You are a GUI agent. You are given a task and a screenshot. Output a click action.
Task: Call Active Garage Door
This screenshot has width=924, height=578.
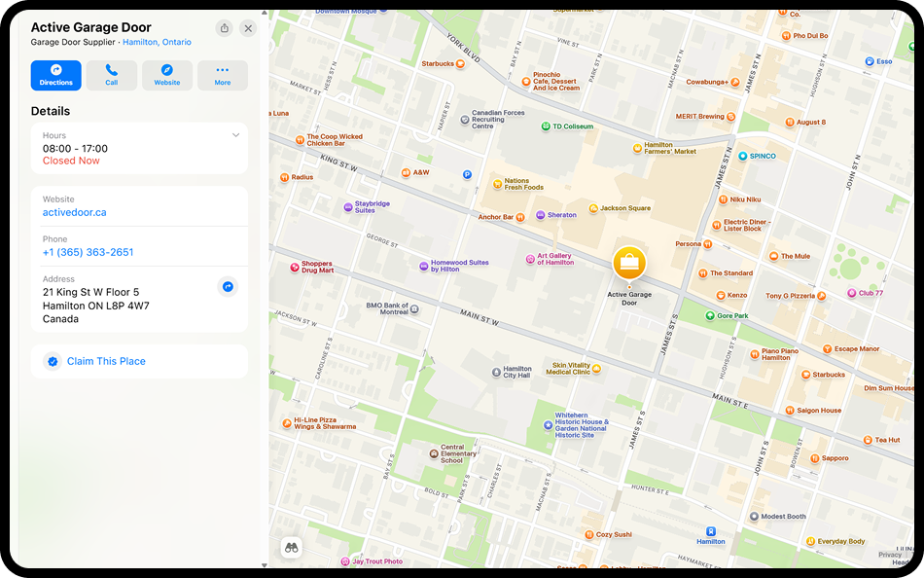coord(112,76)
